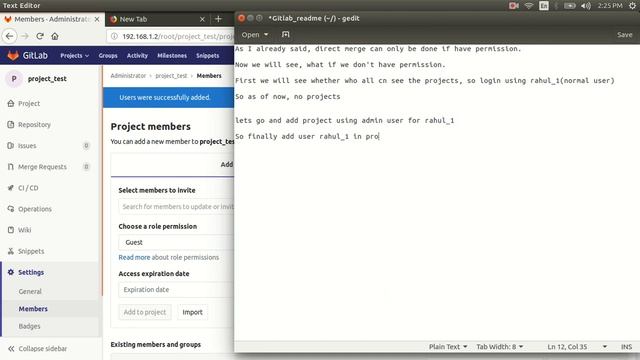Click the project_test avatar letter P

click(x=14, y=79)
